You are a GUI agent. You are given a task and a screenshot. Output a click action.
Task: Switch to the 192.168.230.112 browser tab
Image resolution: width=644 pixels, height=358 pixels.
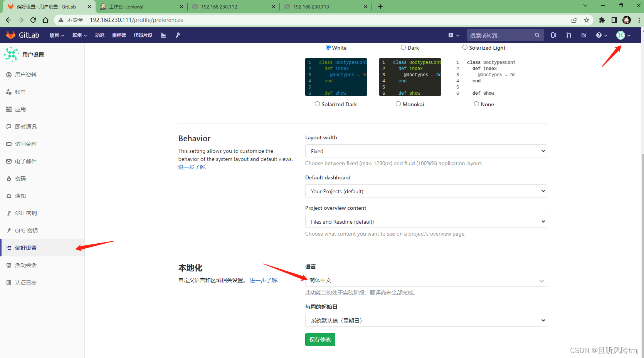[234, 7]
